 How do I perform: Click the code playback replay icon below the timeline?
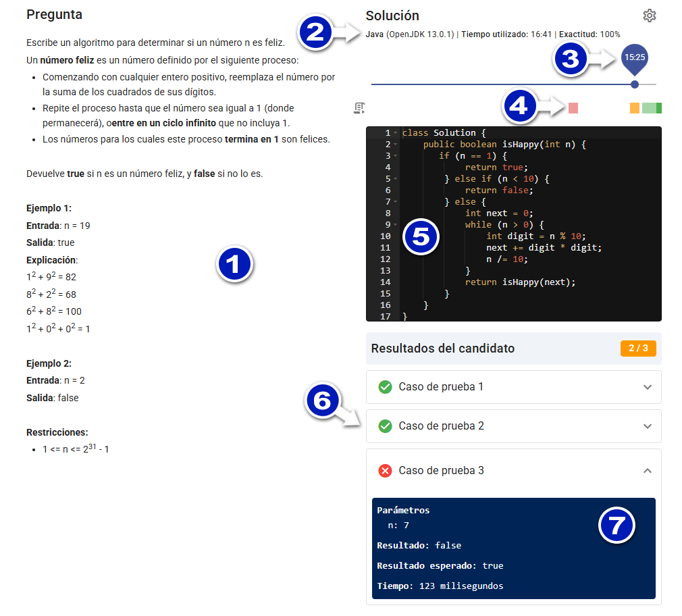(x=359, y=108)
